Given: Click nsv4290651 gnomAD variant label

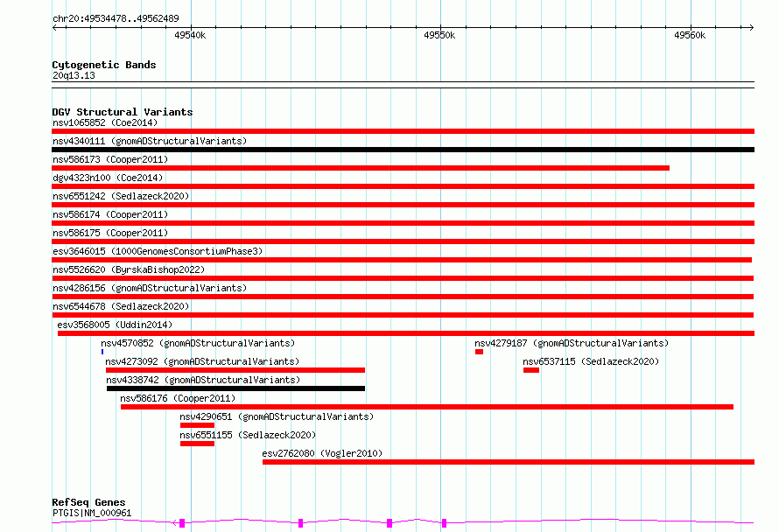Looking at the screenshot, I should coord(277,416).
